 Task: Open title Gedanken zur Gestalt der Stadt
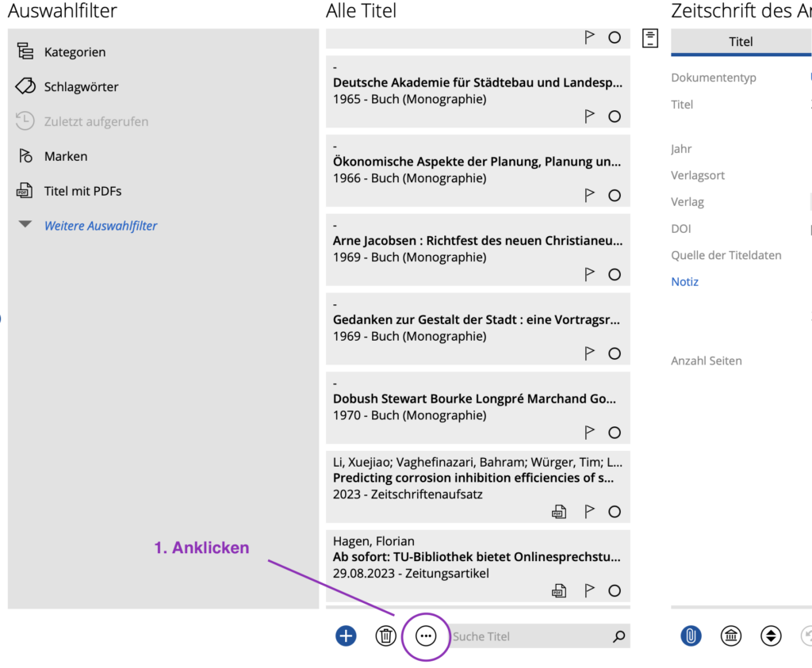(x=477, y=320)
